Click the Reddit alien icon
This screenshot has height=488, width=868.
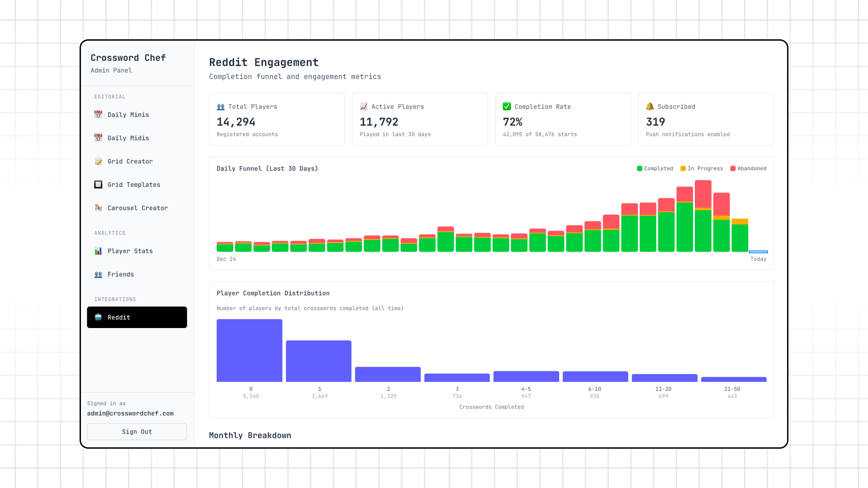pyautogui.click(x=98, y=317)
